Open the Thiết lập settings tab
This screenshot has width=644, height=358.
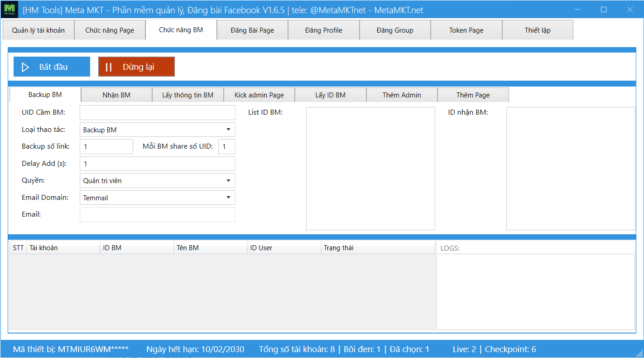pyautogui.click(x=538, y=30)
